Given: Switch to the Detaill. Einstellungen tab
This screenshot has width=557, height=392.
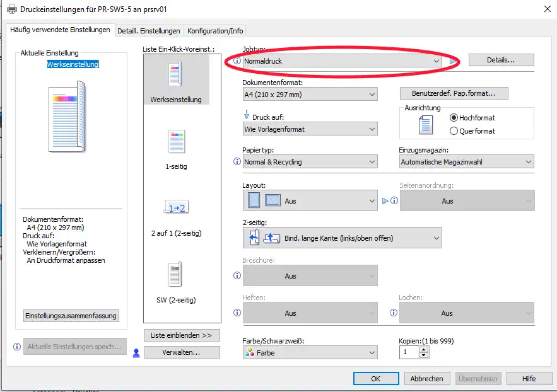Looking at the screenshot, I should [x=149, y=31].
